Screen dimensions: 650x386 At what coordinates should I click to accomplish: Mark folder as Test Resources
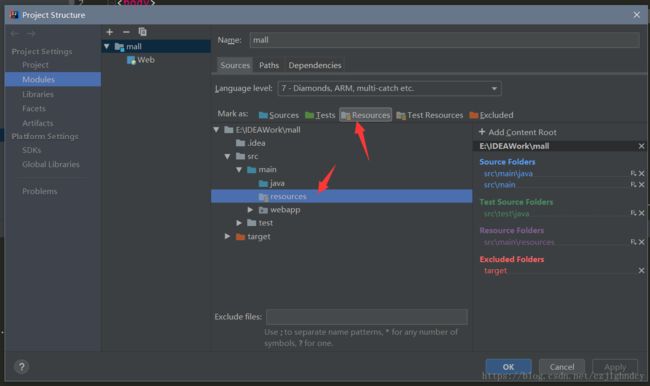[429, 115]
